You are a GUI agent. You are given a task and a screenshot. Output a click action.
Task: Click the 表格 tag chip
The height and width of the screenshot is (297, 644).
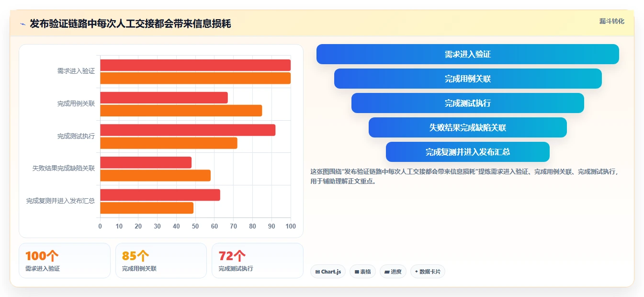click(x=362, y=272)
